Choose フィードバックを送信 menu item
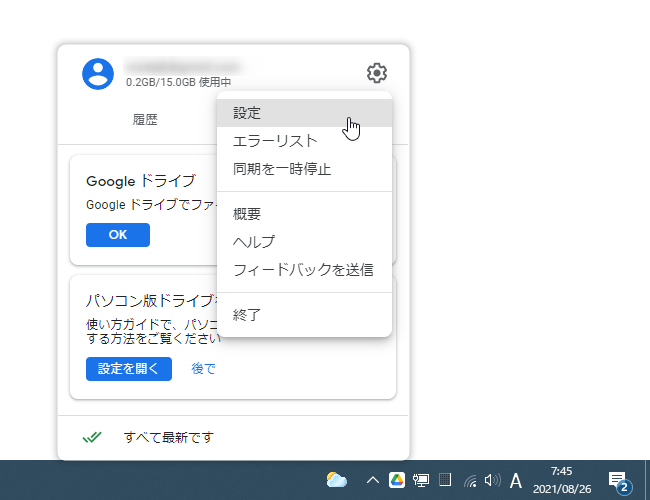Screen dimensions: 650x500 304,270
